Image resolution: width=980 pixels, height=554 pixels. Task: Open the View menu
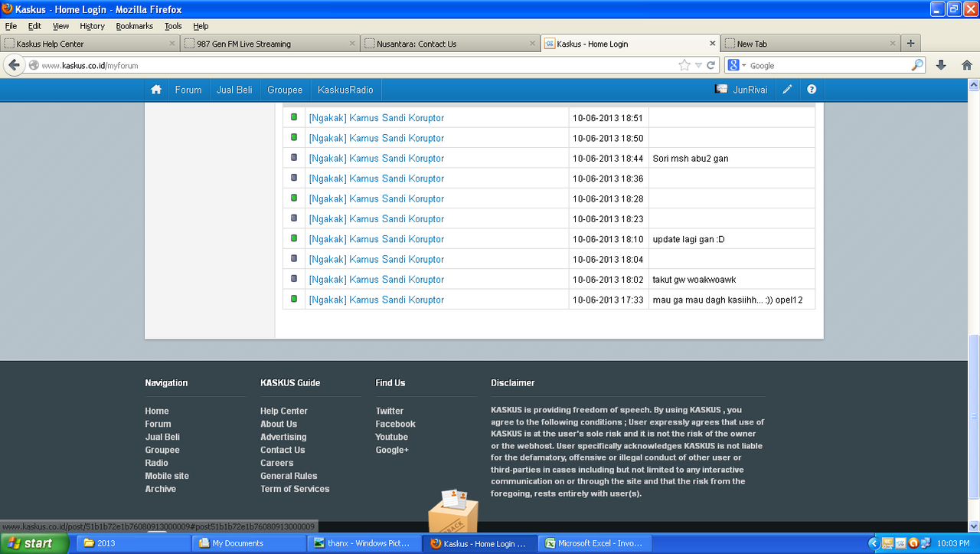[60, 26]
